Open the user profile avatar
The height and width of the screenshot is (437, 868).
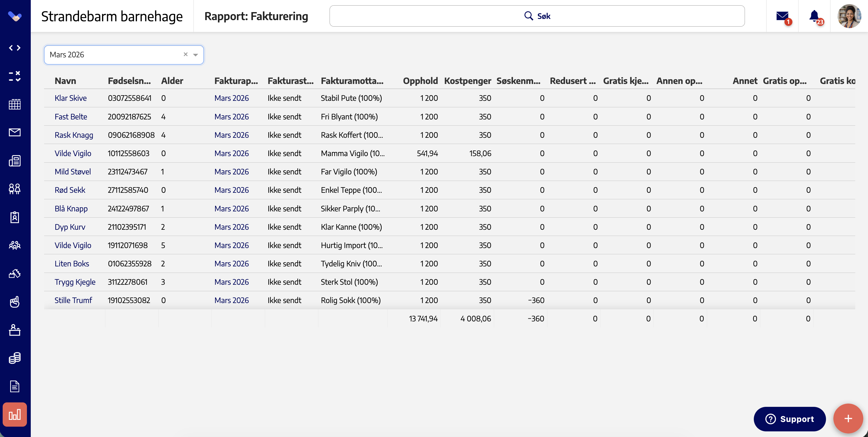[849, 16]
